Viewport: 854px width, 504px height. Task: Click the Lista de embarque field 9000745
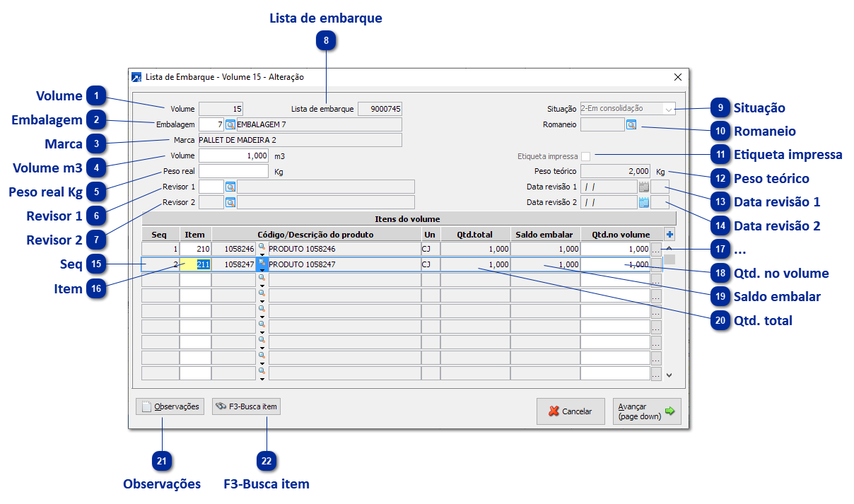[380, 109]
